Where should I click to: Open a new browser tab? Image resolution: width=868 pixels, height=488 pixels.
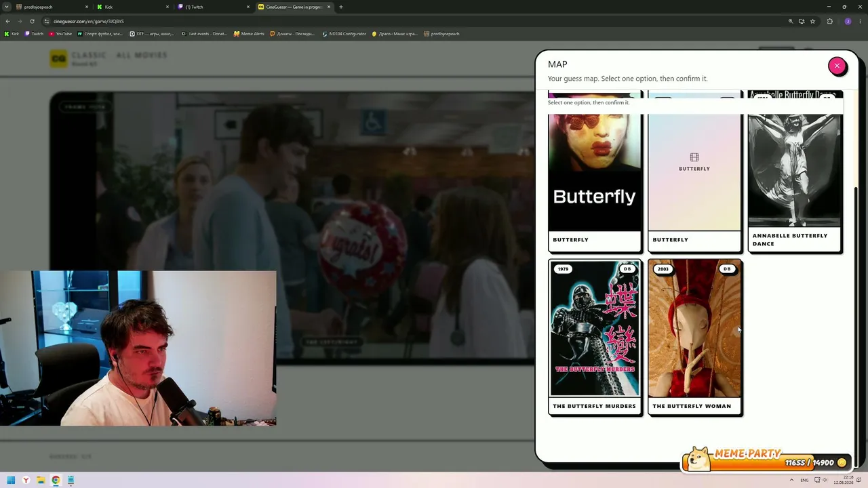pos(341,7)
